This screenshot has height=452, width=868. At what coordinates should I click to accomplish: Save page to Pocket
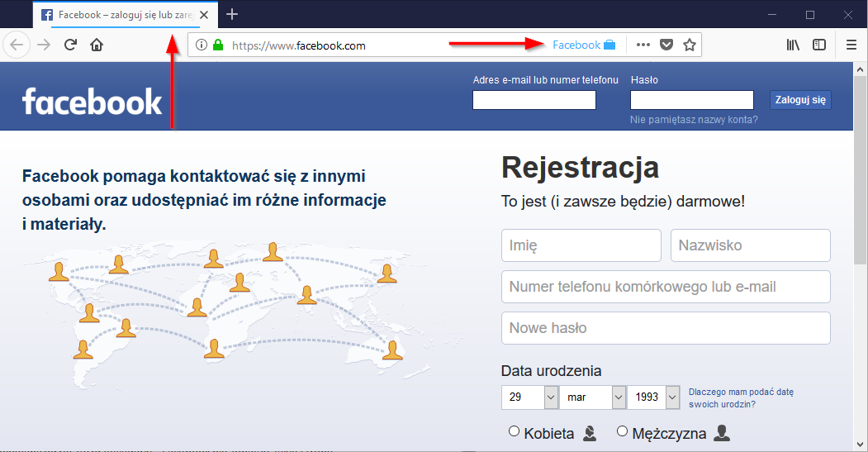[x=666, y=45]
